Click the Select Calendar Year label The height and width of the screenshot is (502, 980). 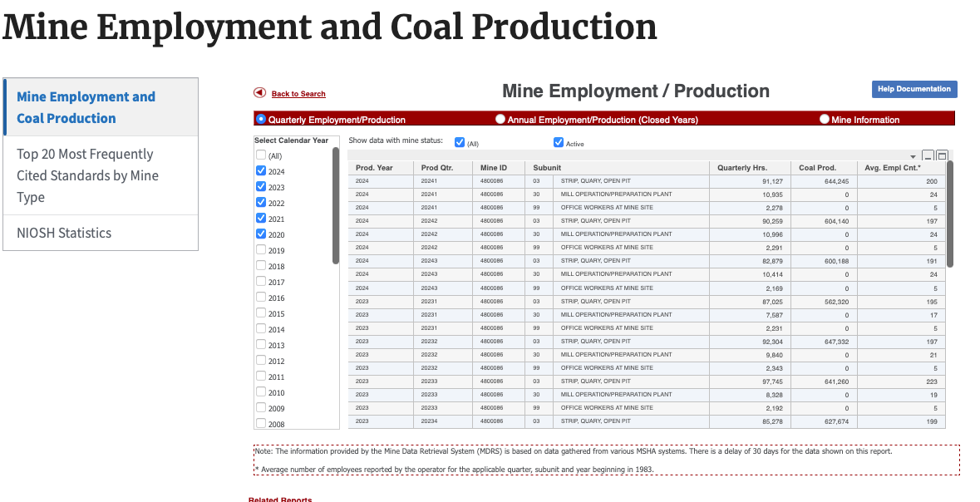click(x=291, y=140)
